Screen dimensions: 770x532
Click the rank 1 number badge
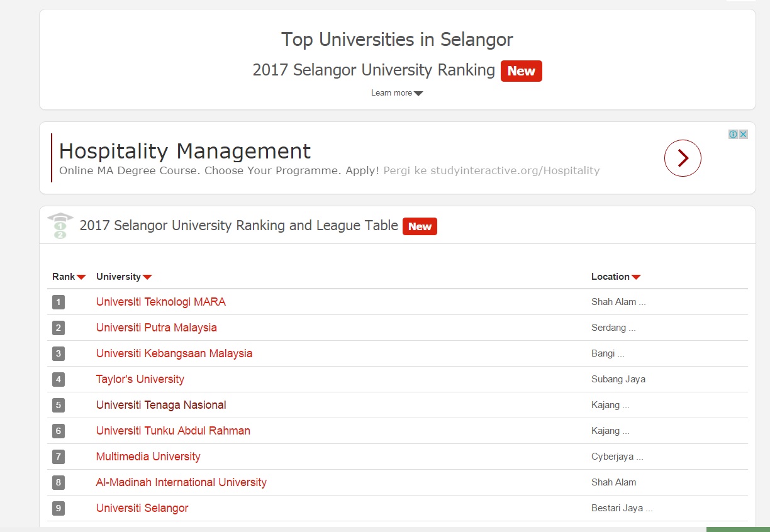59,302
